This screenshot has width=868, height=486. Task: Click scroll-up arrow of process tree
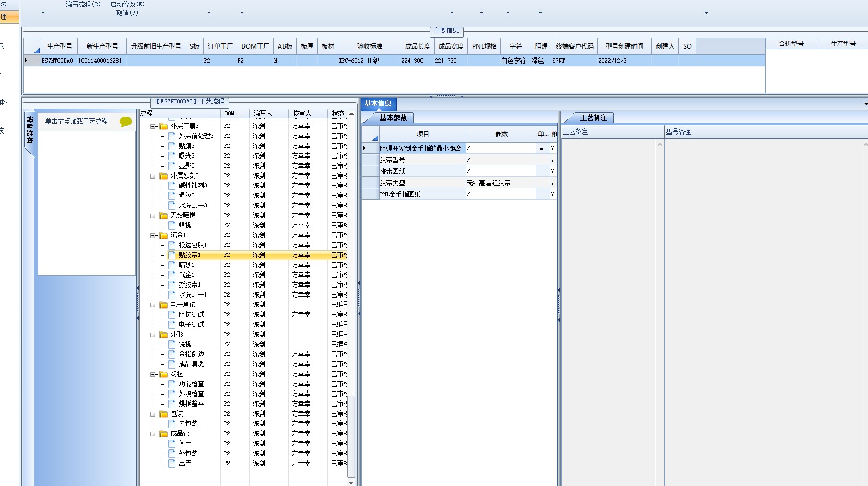pos(351,113)
